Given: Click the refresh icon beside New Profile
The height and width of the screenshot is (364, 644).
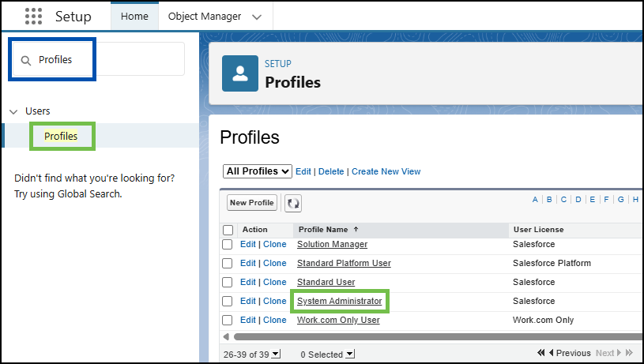Looking at the screenshot, I should (x=293, y=203).
